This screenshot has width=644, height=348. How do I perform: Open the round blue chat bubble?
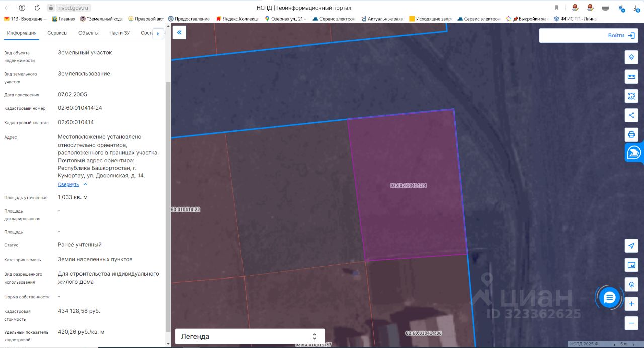609,297
